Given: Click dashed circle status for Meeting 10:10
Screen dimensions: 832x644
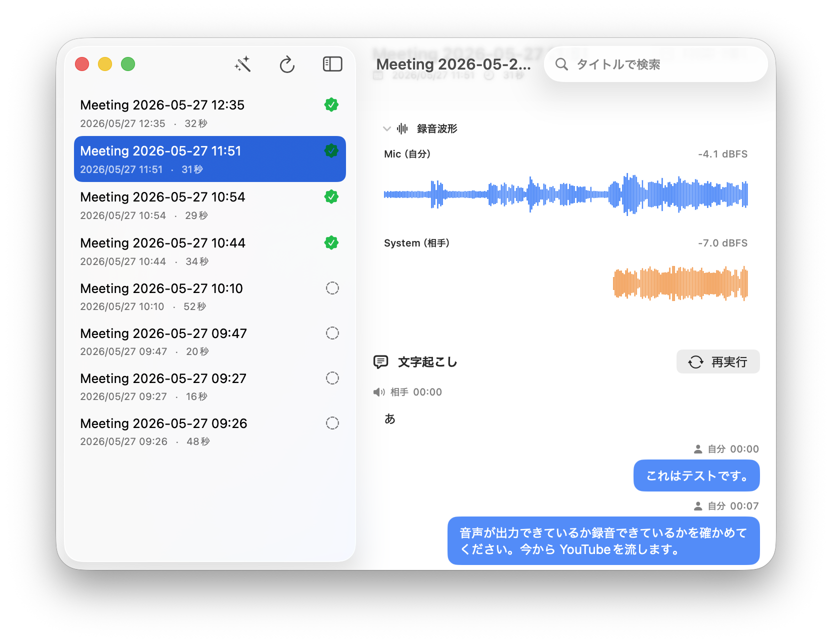Looking at the screenshot, I should (332, 288).
